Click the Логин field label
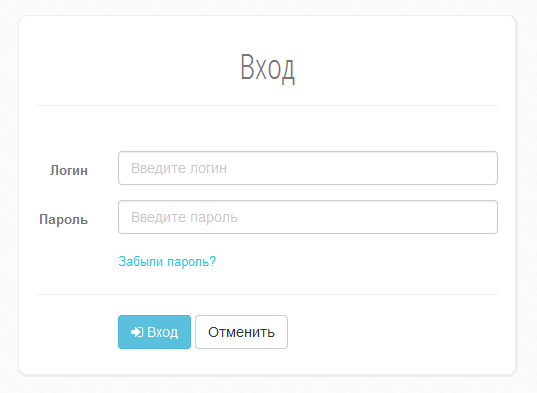 coord(69,170)
